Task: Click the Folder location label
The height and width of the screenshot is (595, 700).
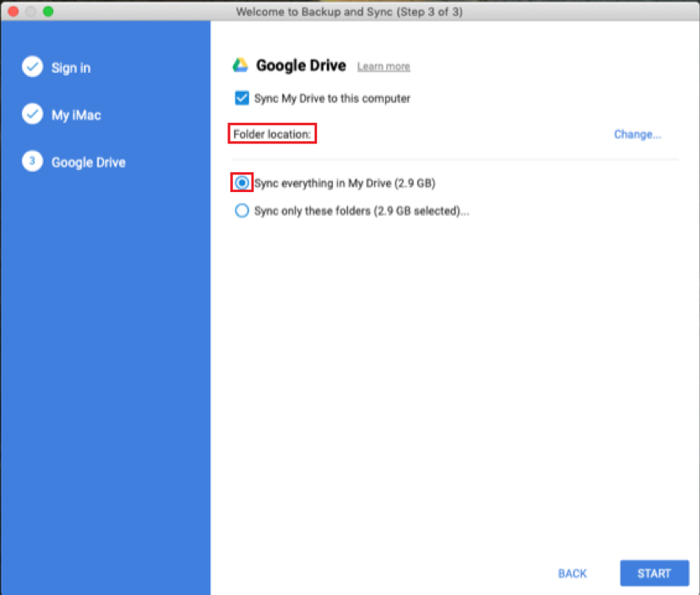Action: [x=270, y=134]
